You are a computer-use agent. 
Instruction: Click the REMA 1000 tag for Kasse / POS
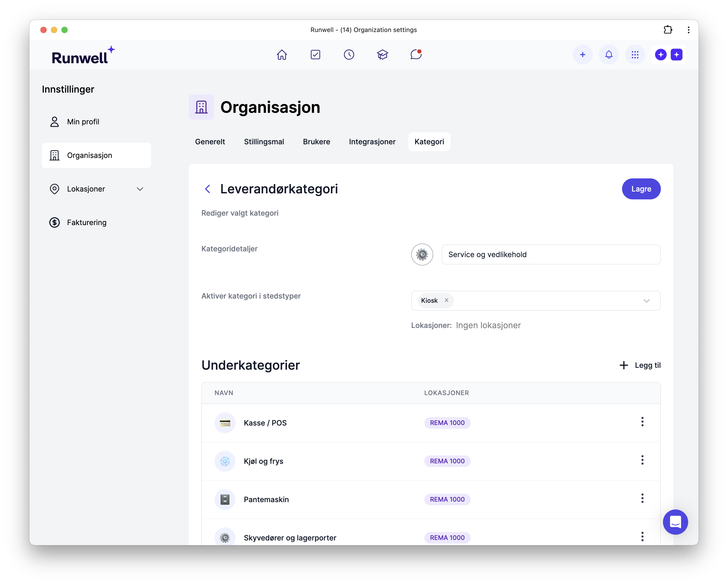(x=447, y=423)
